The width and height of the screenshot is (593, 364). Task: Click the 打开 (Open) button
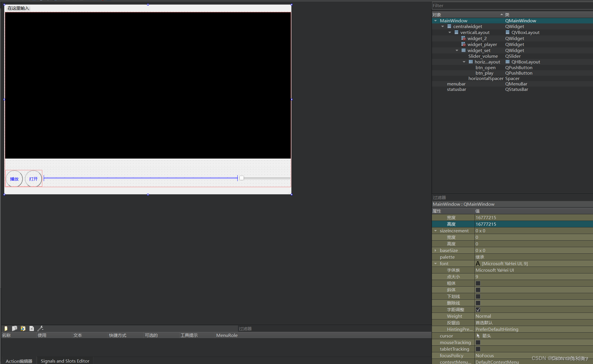tap(33, 178)
